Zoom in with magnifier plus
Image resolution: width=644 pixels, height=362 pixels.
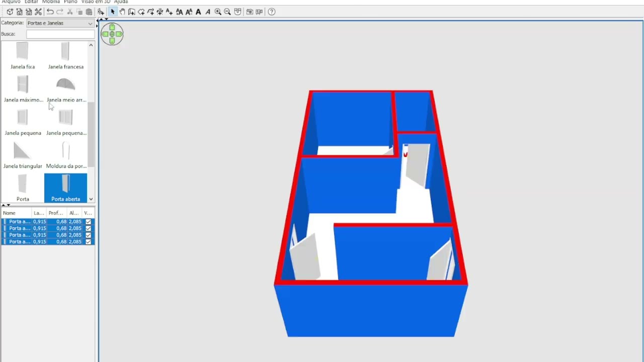218,12
